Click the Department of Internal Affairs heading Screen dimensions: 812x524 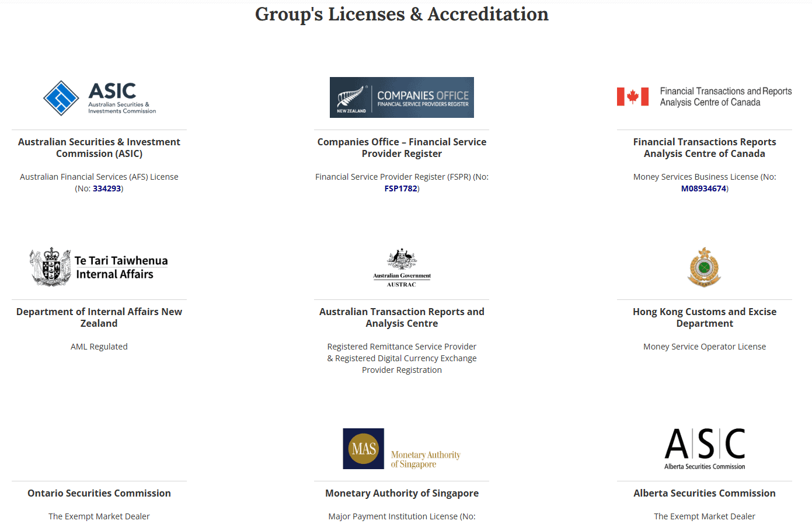tap(99, 317)
